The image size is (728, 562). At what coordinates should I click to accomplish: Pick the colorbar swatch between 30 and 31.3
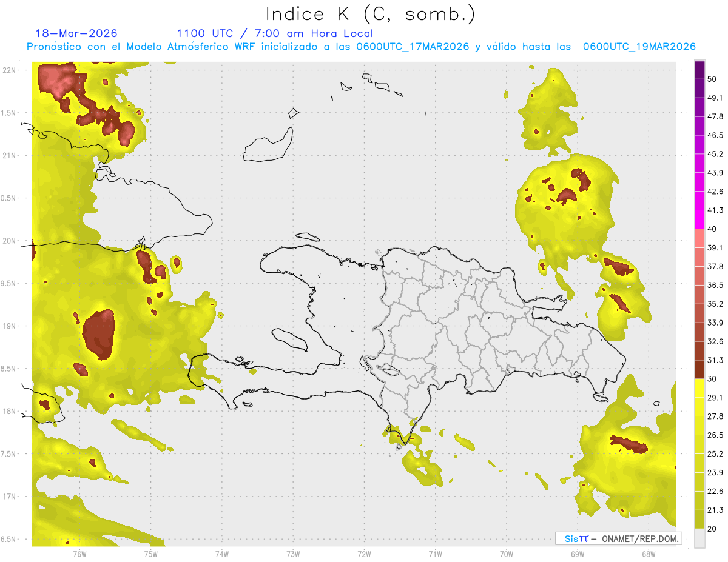click(700, 369)
